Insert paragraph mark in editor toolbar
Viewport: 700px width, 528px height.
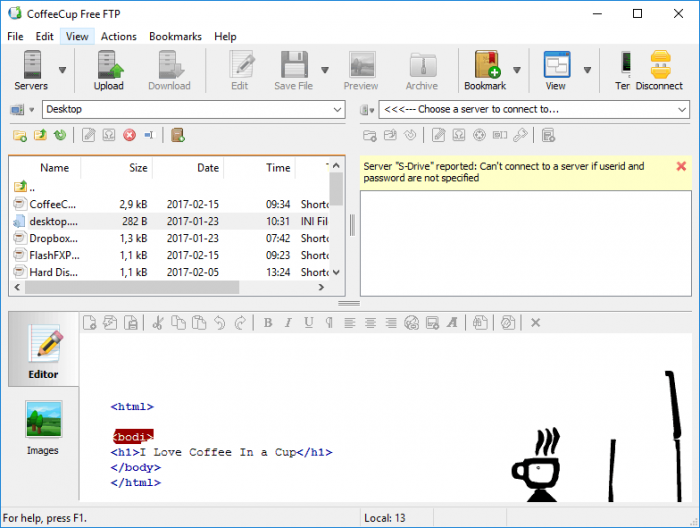(329, 323)
